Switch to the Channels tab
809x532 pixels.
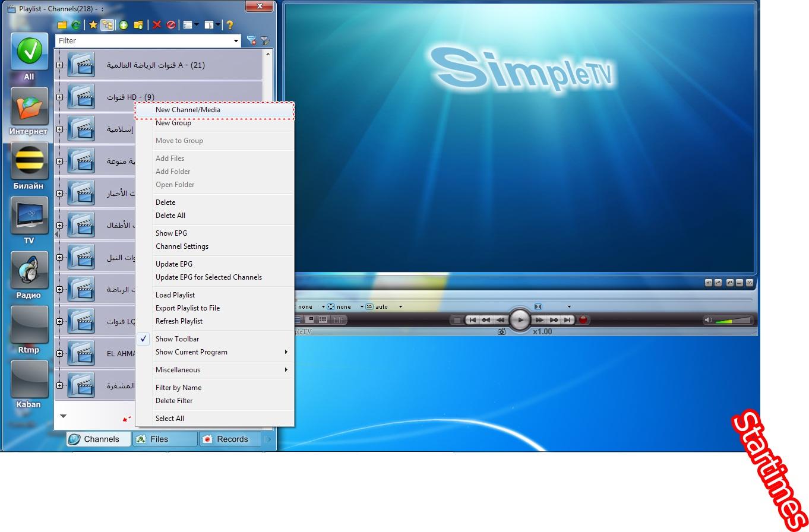(98, 439)
